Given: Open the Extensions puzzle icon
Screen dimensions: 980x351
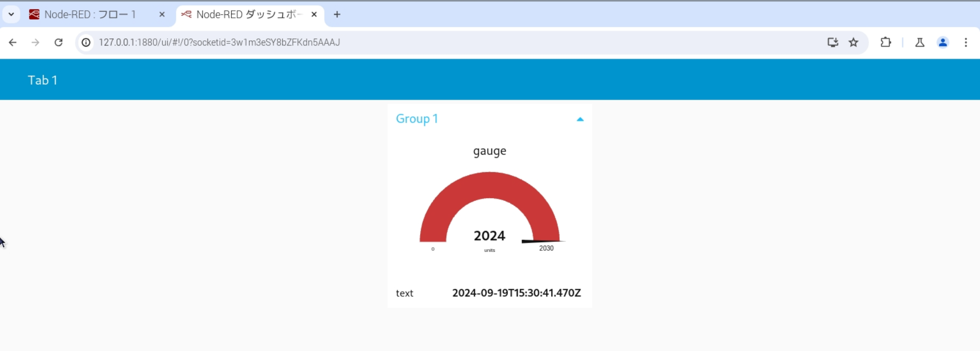Looking at the screenshot, I should [886, 42].
